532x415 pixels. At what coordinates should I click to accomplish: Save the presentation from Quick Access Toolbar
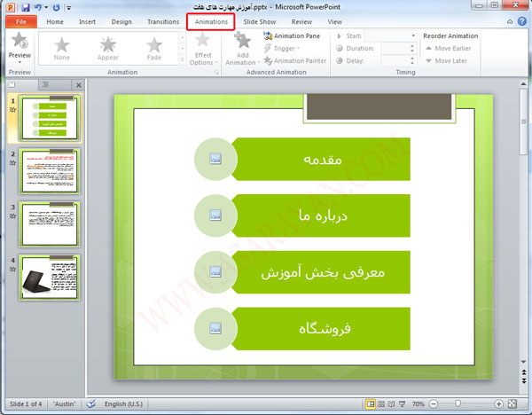(25, 7)
